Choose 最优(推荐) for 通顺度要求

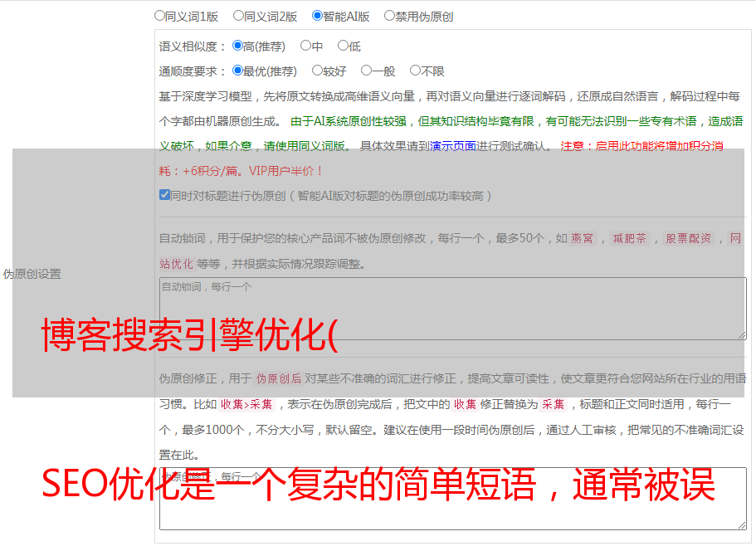[x=237, y=71]
